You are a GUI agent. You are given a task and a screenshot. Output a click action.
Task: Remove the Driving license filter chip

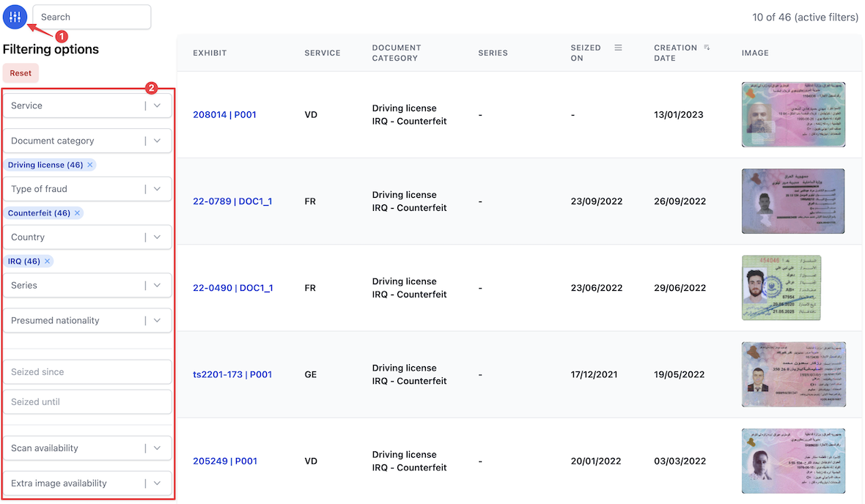(x=90, y=165)
